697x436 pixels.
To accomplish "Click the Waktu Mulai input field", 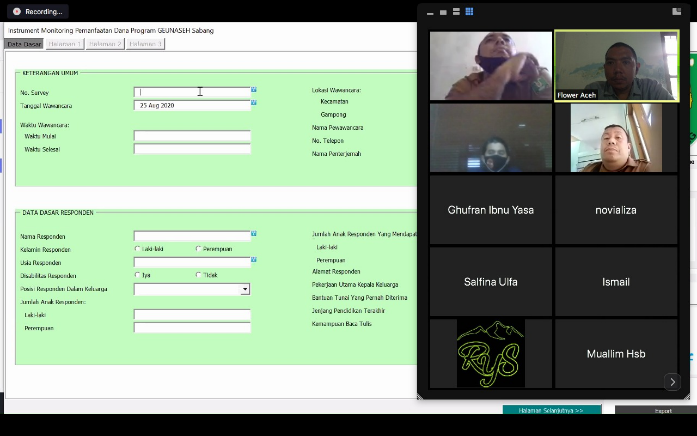I will pyautogui.click(x=192, y=136).
